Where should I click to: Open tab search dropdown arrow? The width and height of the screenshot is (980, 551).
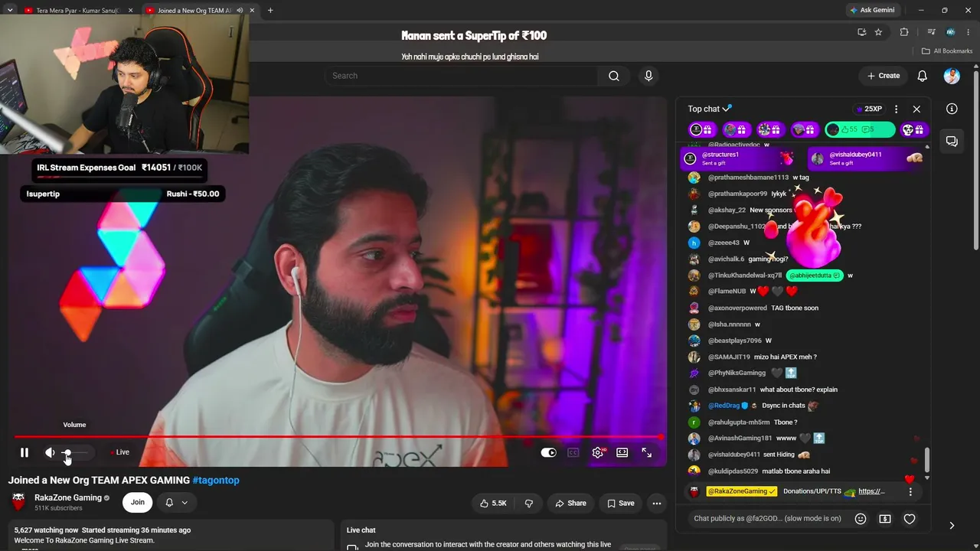[x=10, y=11]
